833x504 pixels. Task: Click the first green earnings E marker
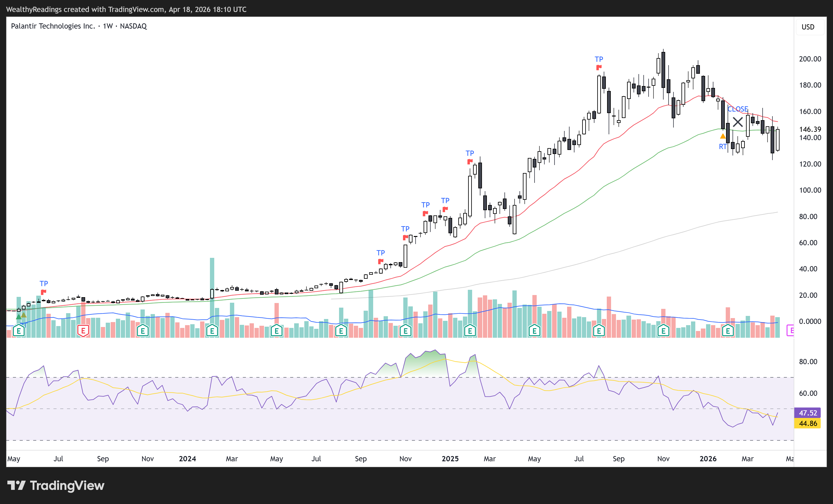coord(19,331)
